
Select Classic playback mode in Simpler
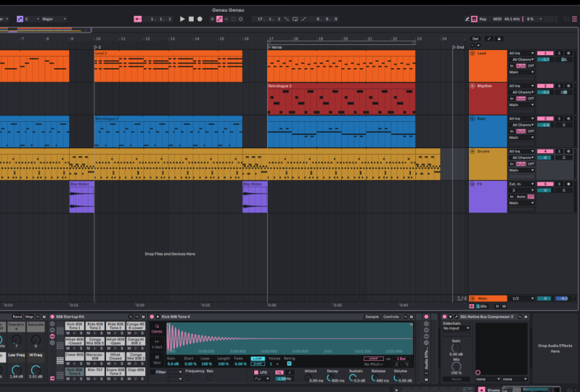pyautogui.click(x=157, y=329)
